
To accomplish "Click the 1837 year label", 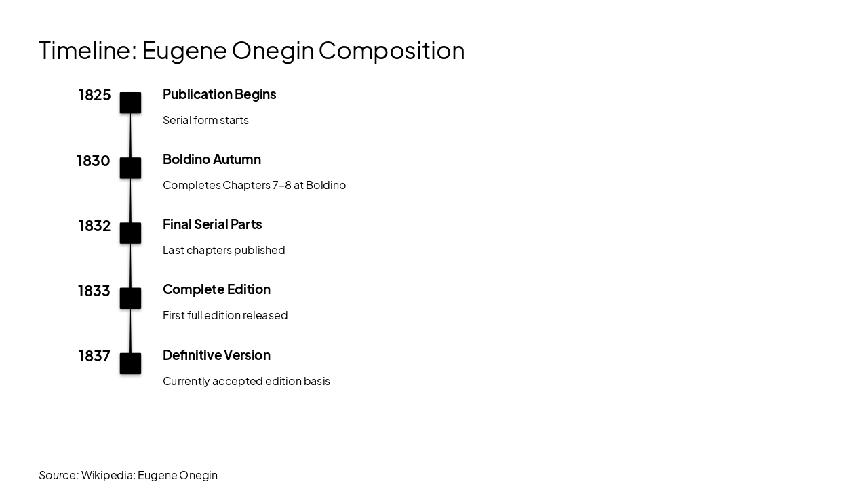I will [94, 356].
